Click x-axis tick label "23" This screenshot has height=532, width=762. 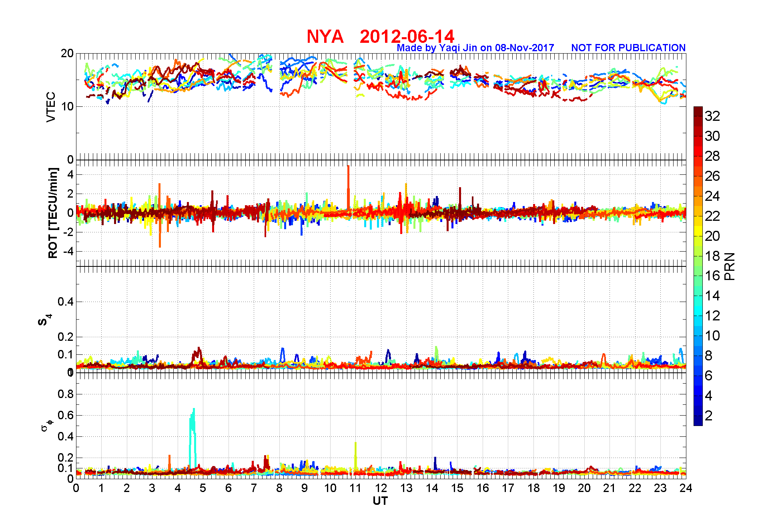tap(660, 488)
